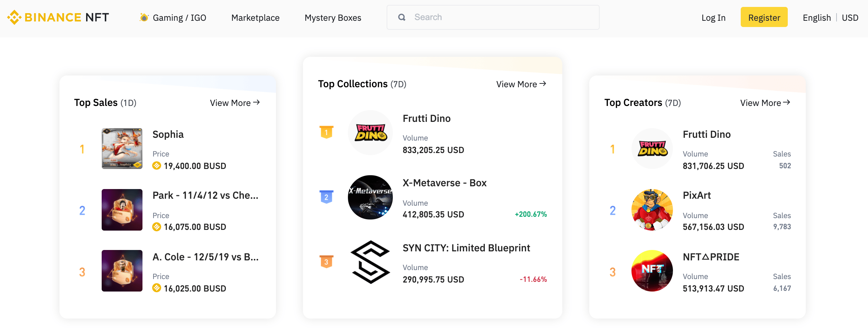Screen dimensions: 868x331
Task: Click the 833,205.25 USD volume
Action: [x=433, y=150]
